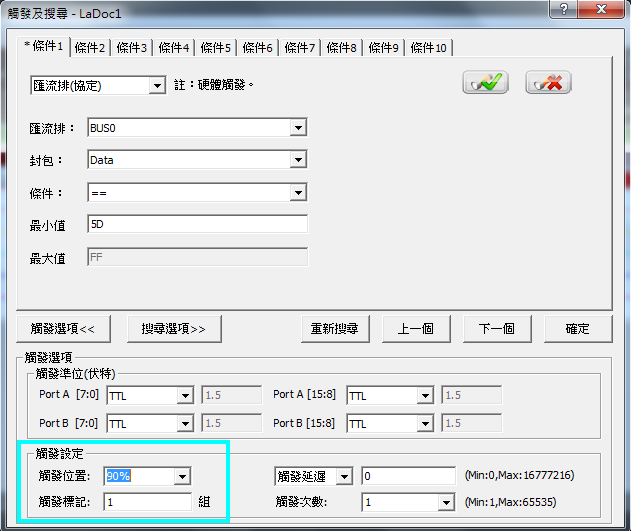Click the 註：硬體觸發 note text

(x=214, y=85)
